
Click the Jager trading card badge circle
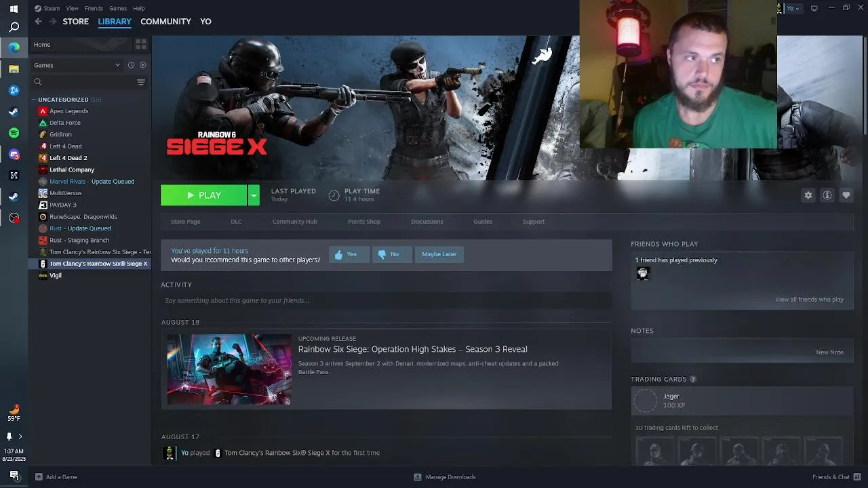click(645, 401)
